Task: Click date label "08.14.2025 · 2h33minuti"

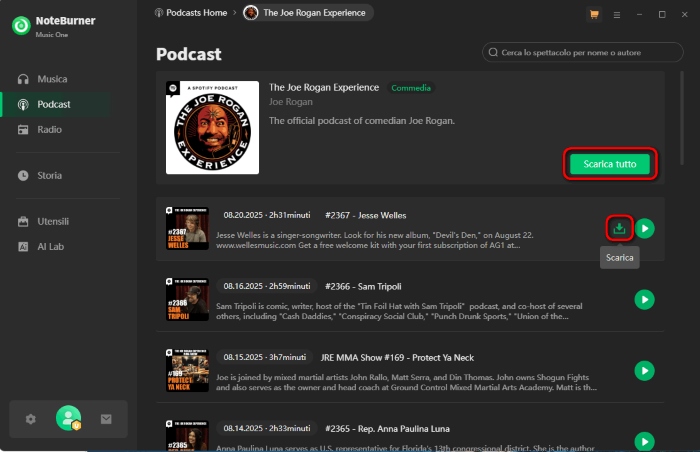Action: tap(267, 428)
